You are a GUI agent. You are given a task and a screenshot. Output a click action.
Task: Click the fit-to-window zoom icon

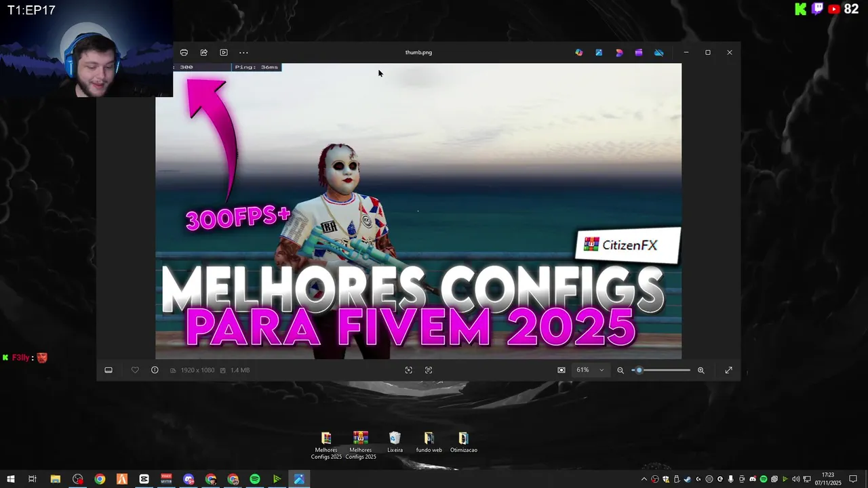(561, 370)
